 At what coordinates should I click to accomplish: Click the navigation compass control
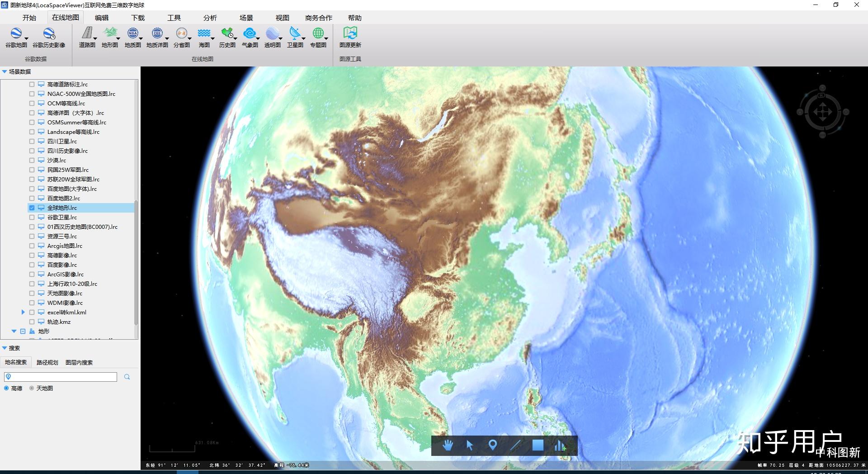point(822,111)
